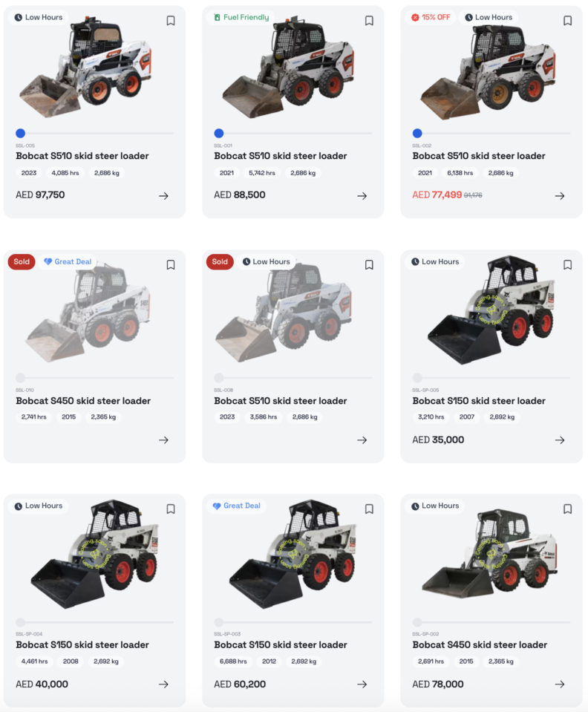Click image slider dot on SSL-005 card
This screenshot has width=588, height=712.
tap(21, 133)
